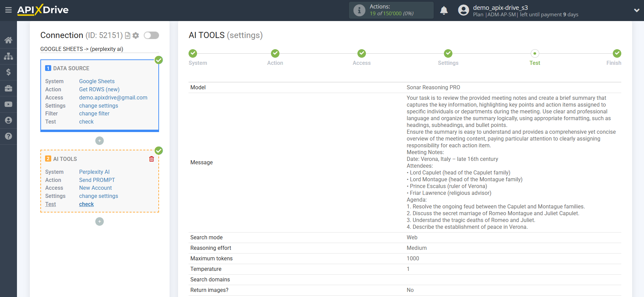Expand the account dropdown chevron
644x297 pixels.
pos(637,10)
